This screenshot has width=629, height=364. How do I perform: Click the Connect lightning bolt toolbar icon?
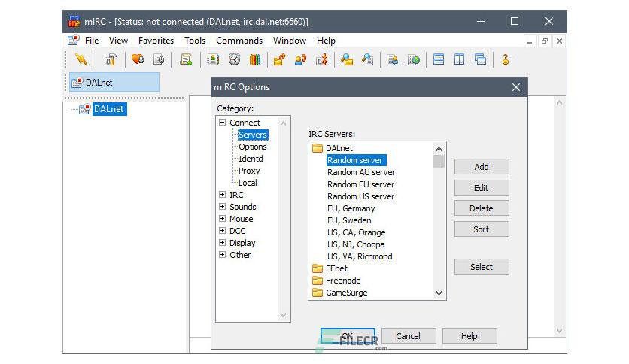click(81, 59)
